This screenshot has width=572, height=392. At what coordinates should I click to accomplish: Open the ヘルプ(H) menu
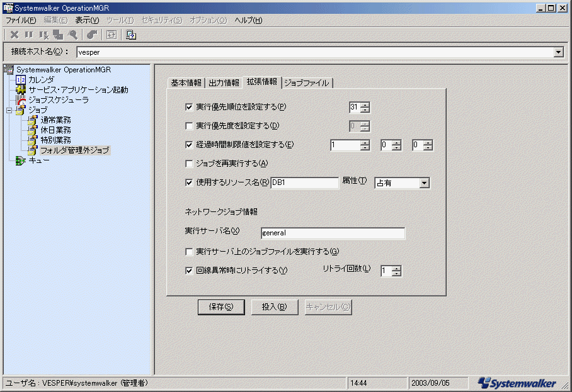click(248, 20)
